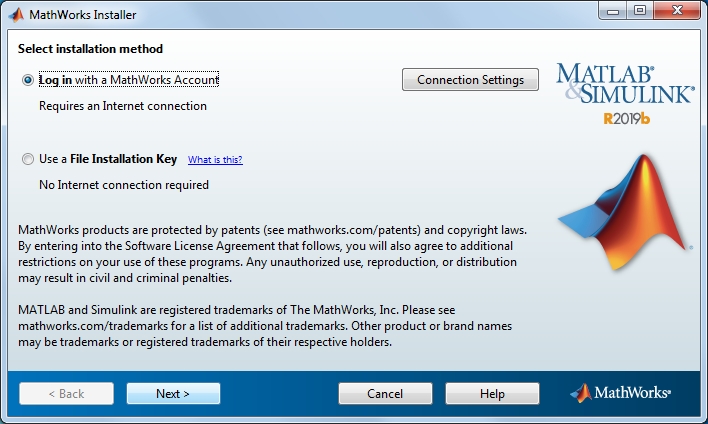Proceed with the Next > button
The image size is (708, 424).
coord(173,394)
